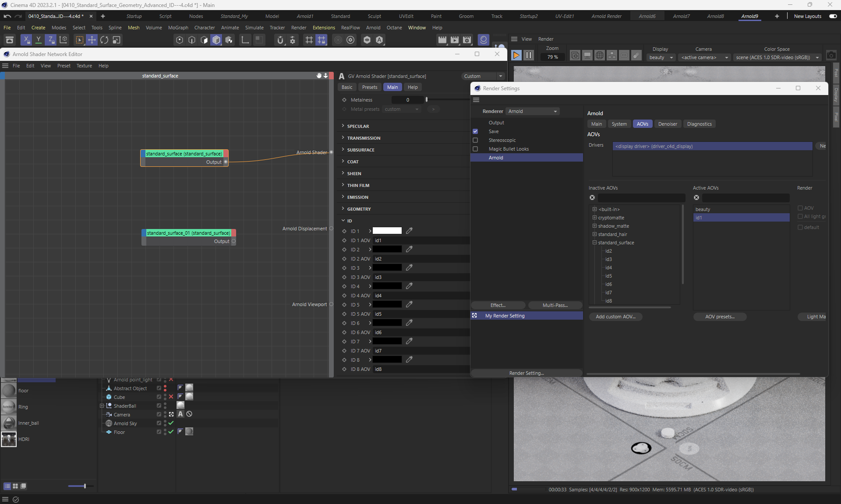Click the Add custom AOV button
841x504 pixels.
(615, 317)
